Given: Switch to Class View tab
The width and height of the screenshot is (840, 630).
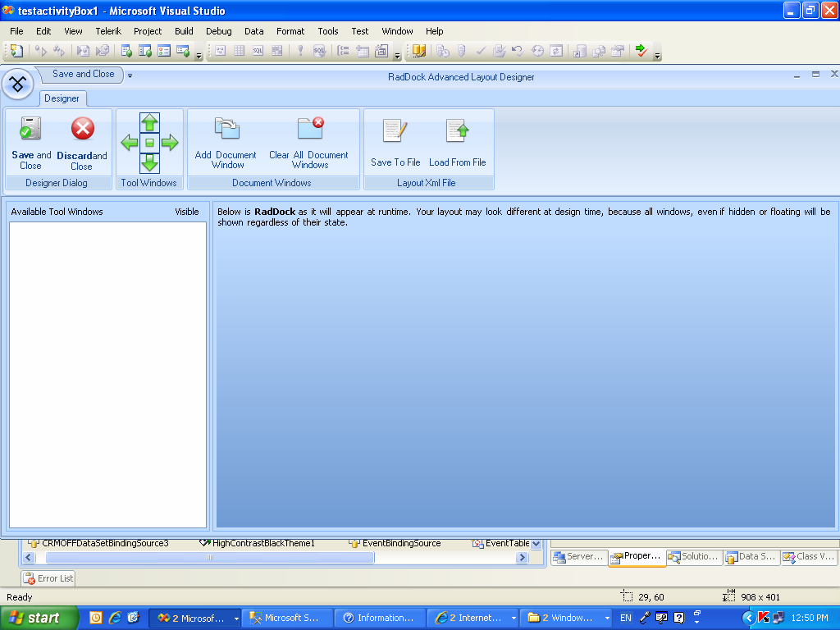Looking at the screenshot, I should coord(809,557).
